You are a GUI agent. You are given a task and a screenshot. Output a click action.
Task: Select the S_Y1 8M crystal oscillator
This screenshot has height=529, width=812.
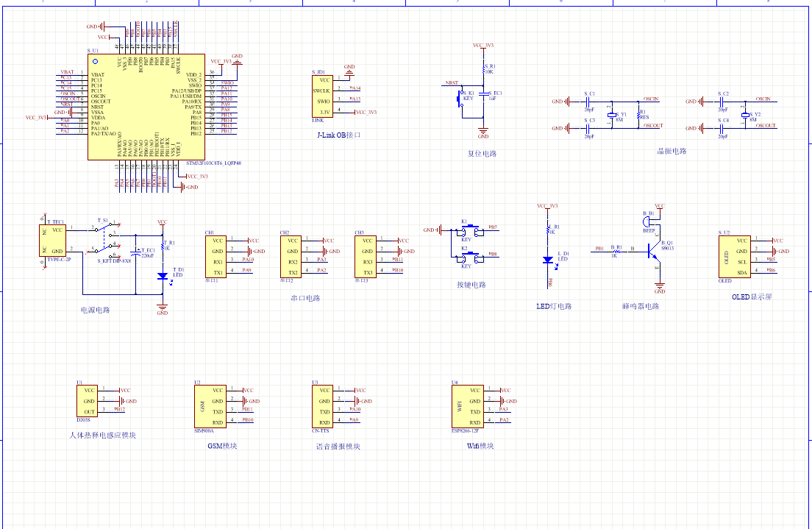pyautogui.click(x=611, y=115)
